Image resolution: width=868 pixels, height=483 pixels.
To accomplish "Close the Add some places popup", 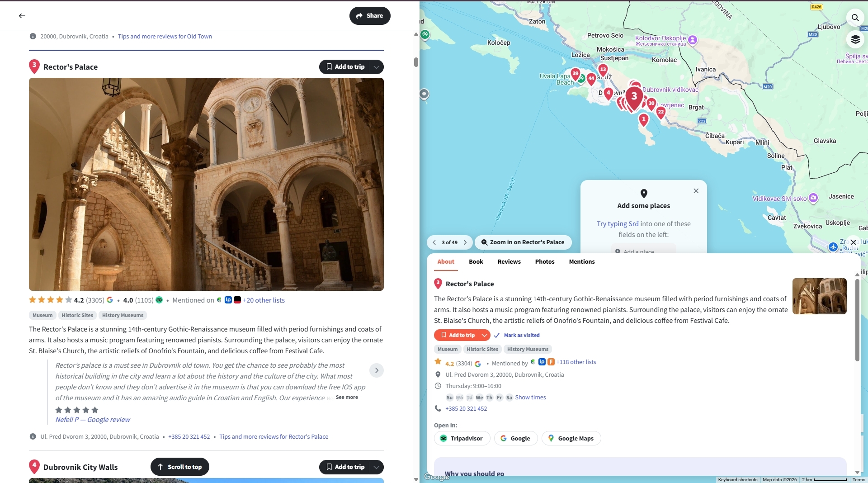I will 696,191.
